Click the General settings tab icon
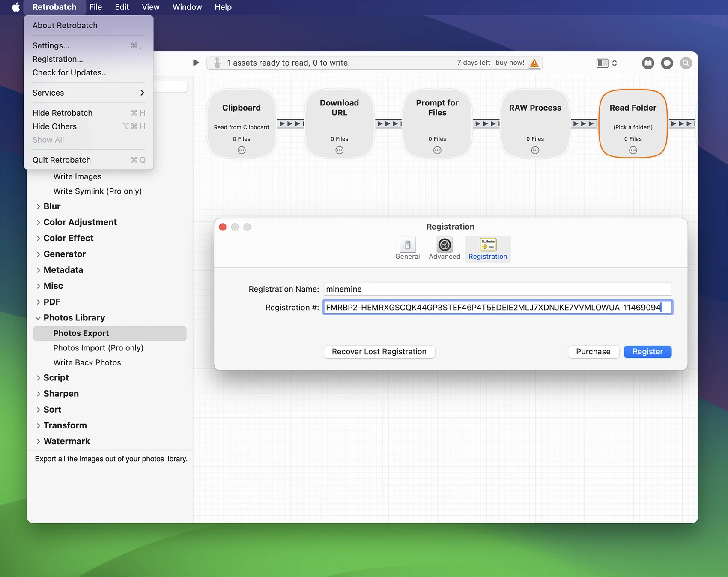This screenshot has width=728, height=577. click(x=407, y=248)
